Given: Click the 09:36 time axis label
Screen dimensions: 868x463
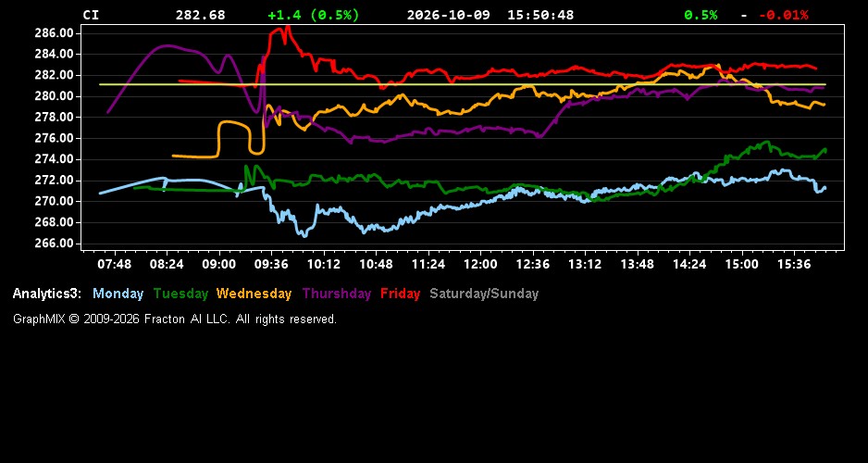Looking at the screenshot, I should 271,265.
